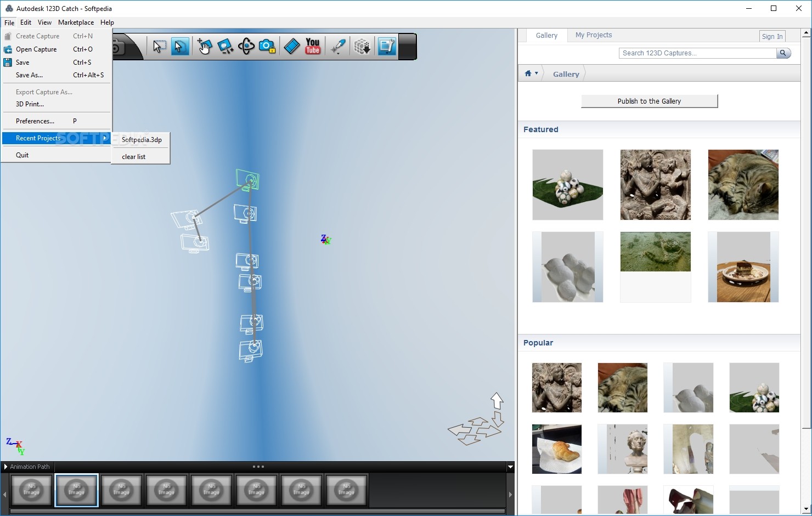Click filmstrip scroll right arrow
This screenshot has width=812, height=516.
[510, 495]
